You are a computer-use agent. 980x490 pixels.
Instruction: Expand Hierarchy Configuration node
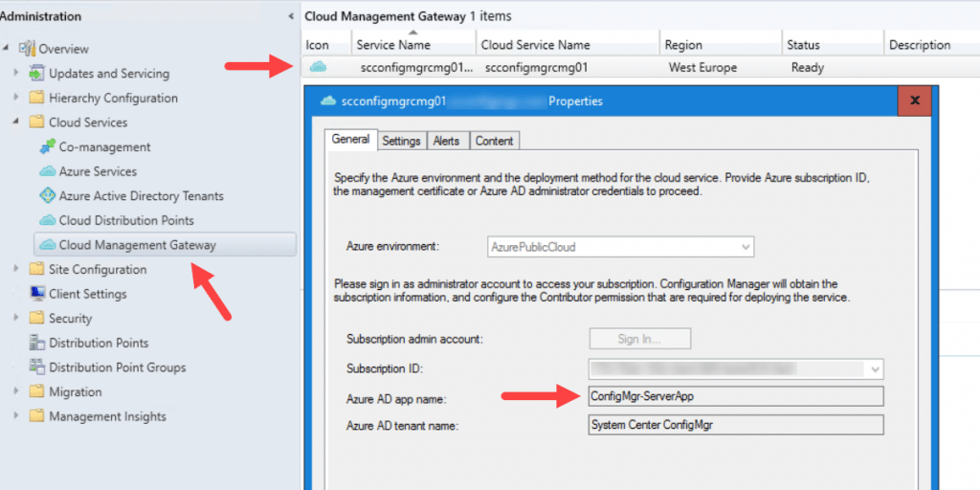click(x=16, y=98)
